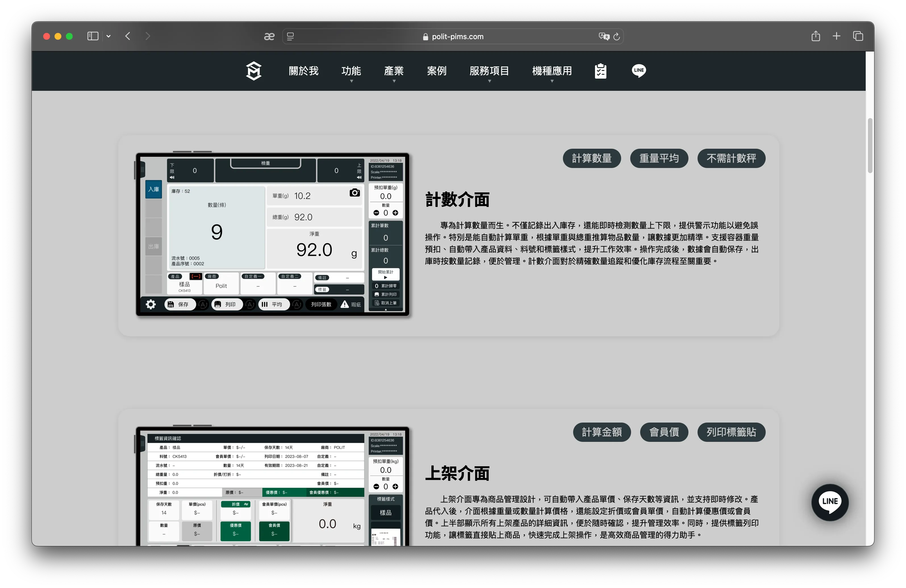Click the 重量平均 tag
The width and height of the screenshot is (906, 588).
(659, 158)
